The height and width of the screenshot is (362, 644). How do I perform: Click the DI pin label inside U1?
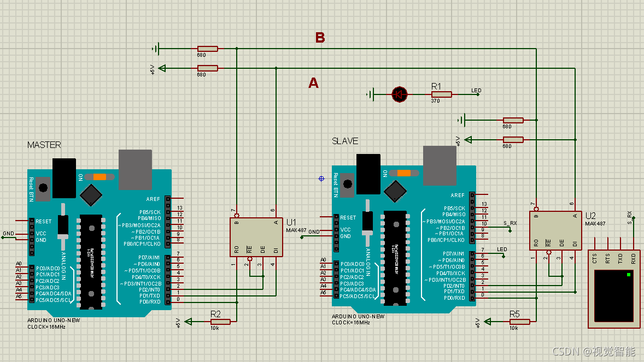coord(276,251)
